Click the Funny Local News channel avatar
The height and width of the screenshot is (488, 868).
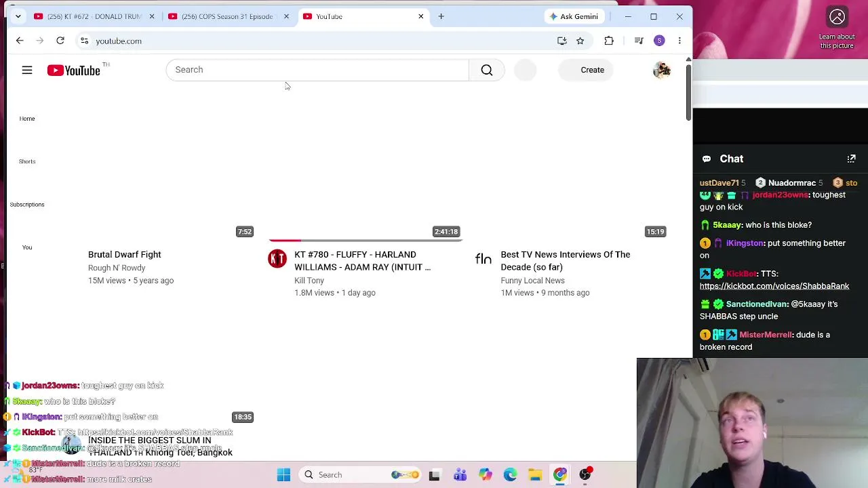(x=484, y=258)
